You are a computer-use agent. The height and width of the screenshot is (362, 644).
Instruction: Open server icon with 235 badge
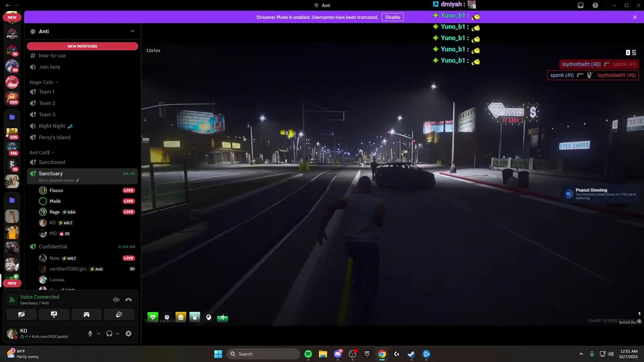click(12, 133)
